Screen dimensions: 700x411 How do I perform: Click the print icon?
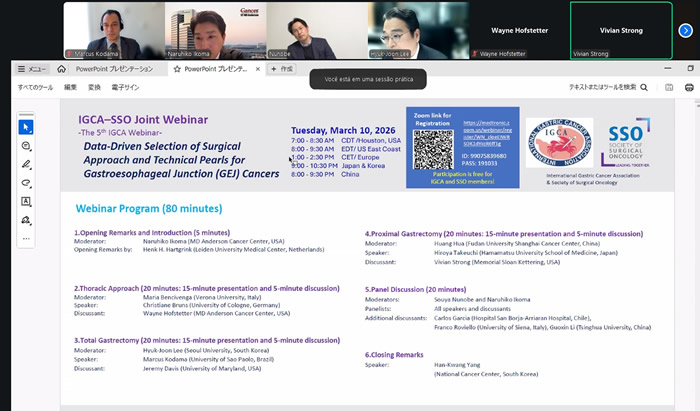(x=691, y=87)
